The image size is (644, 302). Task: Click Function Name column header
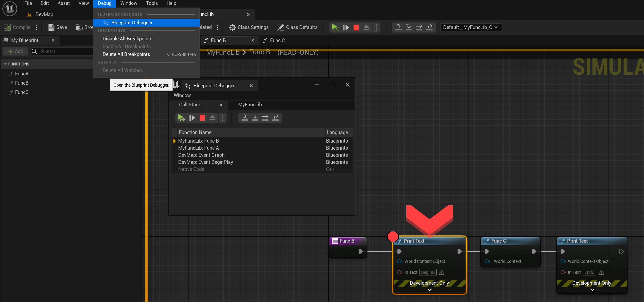[x=251, y=132]
